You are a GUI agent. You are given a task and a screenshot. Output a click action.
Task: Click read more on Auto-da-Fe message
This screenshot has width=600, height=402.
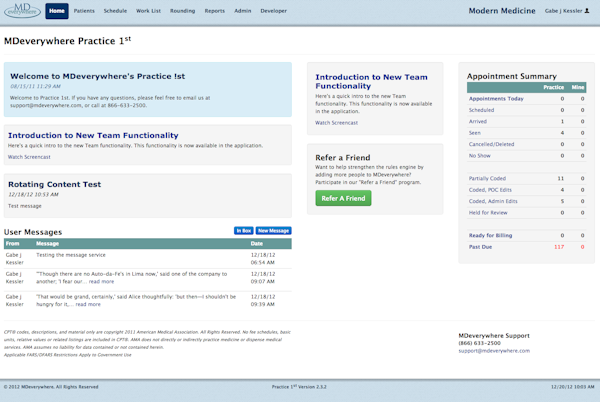point(101,282)
